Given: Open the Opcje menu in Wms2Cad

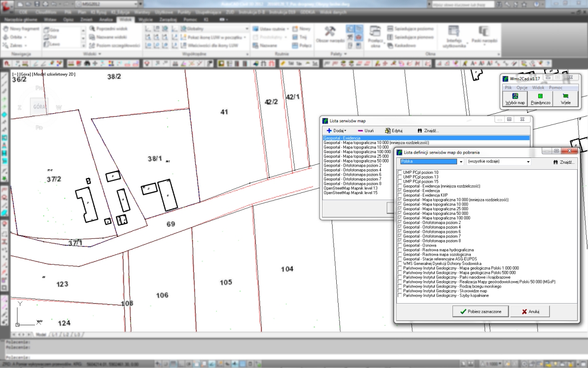Looking at the screenshot, I should click(x=522, y=87).
